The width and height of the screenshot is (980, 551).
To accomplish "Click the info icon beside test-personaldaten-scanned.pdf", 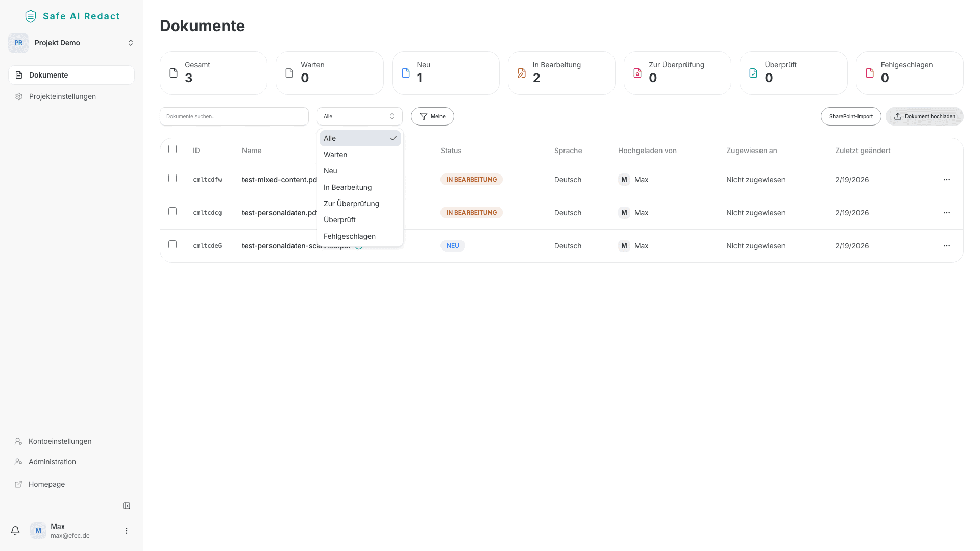I will (359, 245).
